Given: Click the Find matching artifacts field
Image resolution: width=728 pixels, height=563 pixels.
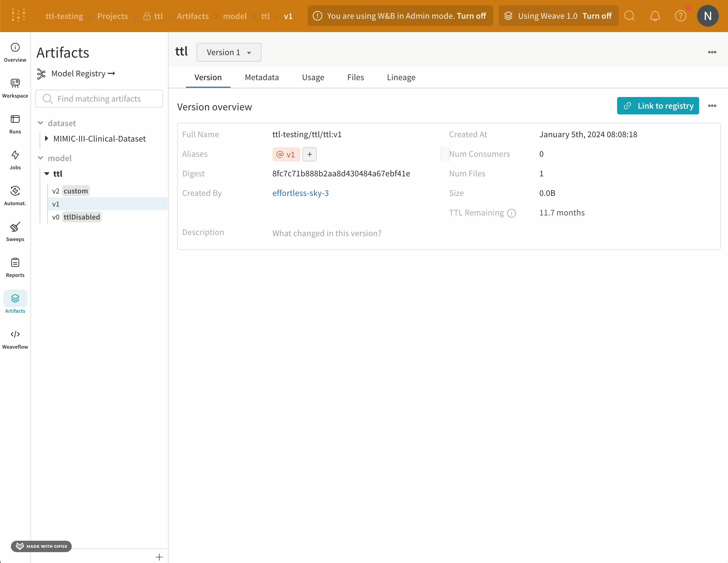Looking at the screenshot, I should point(99,99).
